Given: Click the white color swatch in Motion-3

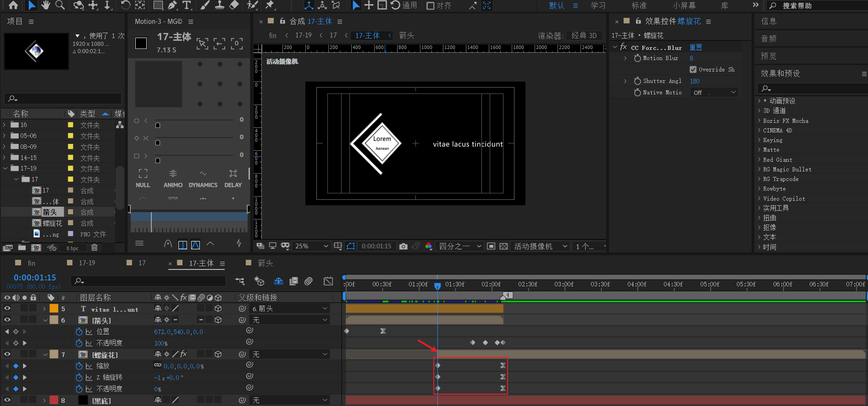Looking at the screenshot, I should [141, 44].
